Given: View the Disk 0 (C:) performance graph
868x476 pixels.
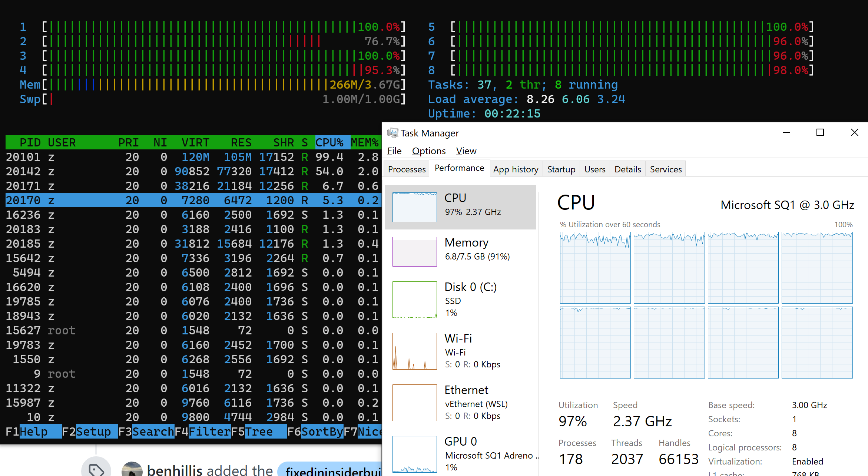Looking at the screenshot, I should click(461, 299).
